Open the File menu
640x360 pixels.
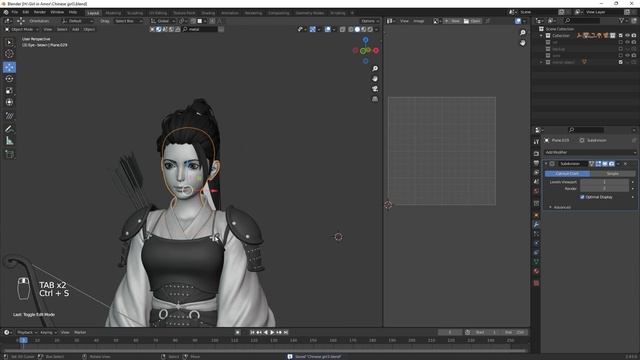[x=15, y=12]
